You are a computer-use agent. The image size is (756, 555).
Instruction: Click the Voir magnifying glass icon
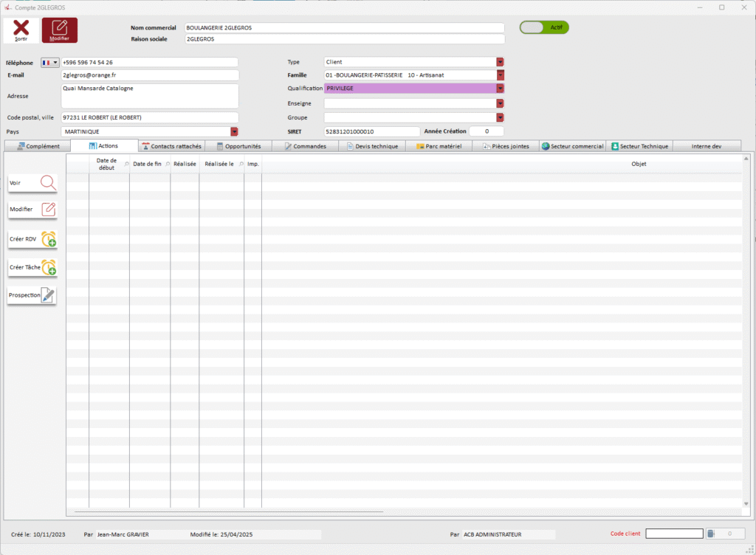pyautogui.click(x=48, y=182)
